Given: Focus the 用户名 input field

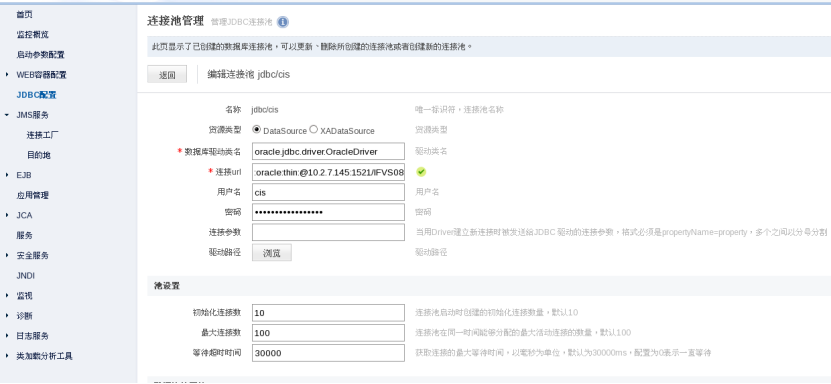Looking at the screenshot, I should click(x=328, y=192).
